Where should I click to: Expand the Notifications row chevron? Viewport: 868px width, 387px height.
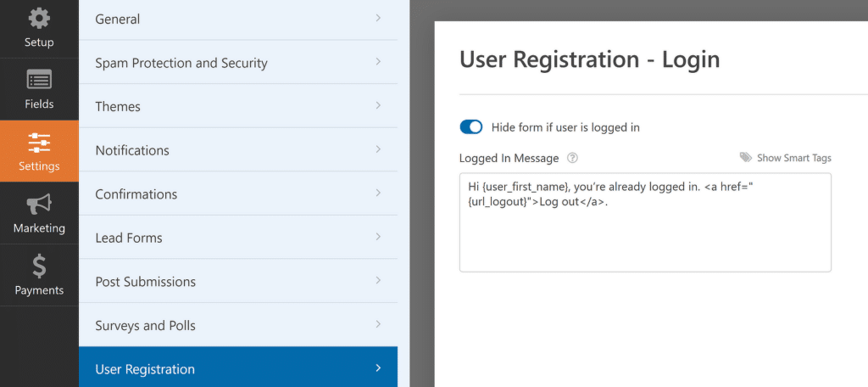pyautogui.click(x=378, y=149)
